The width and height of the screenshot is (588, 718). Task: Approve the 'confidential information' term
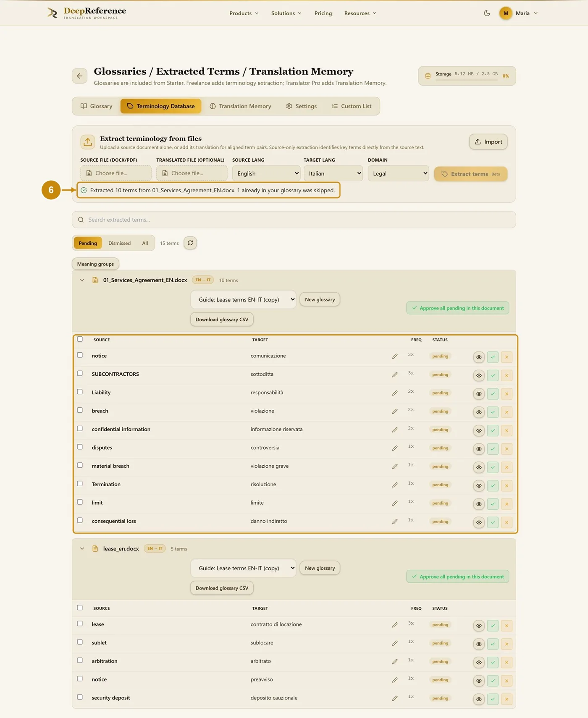pos(493,430)
